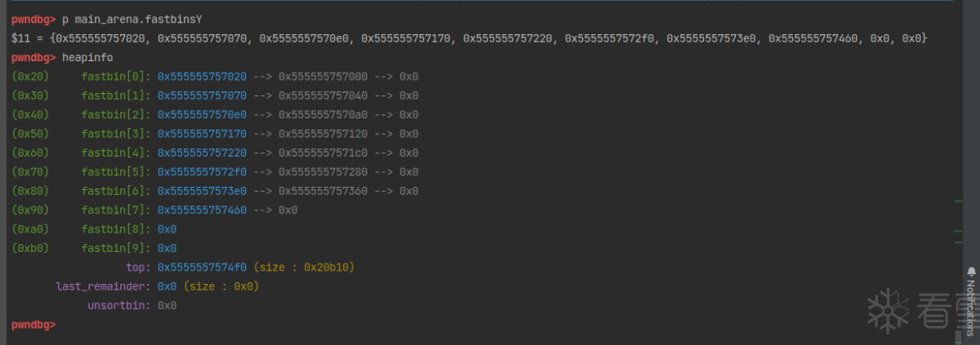Click the (0xb0) size label
980x345 pixels.
pos(30,248)
